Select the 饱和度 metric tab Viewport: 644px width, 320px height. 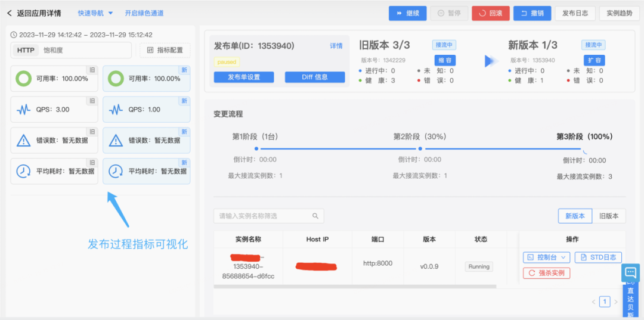pos(54,51)
